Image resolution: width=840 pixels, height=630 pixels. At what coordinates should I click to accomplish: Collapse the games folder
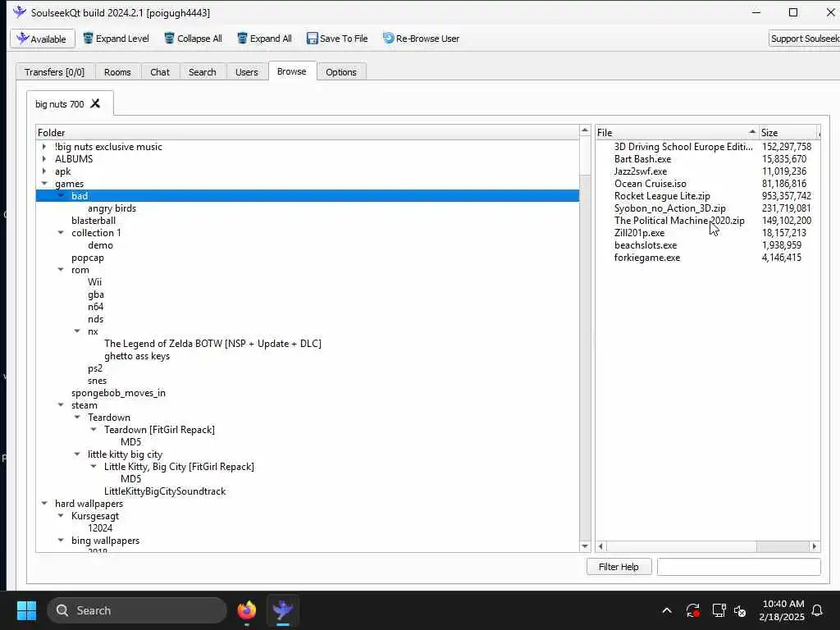tap(44, 183)
